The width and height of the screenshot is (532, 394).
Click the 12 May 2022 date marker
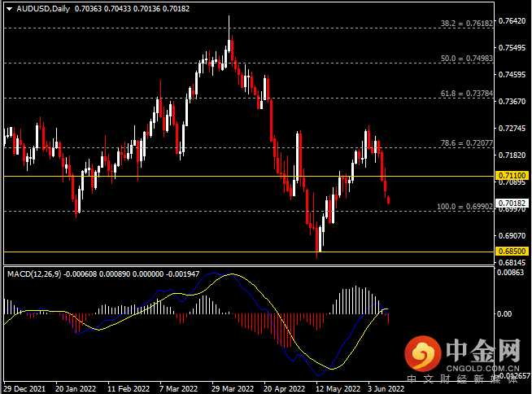(x=338, y=388)
